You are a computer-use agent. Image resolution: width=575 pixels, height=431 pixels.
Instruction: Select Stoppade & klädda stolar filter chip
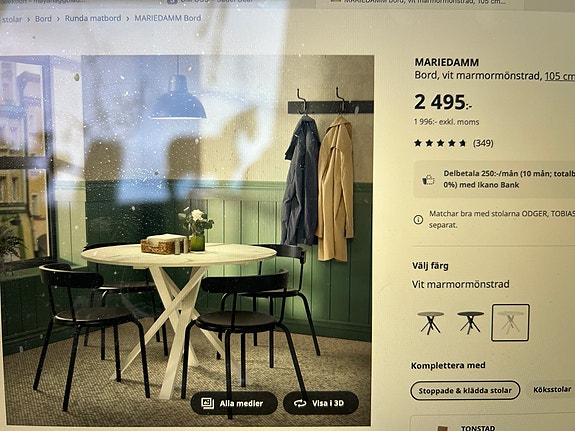(x=465, y=391)
